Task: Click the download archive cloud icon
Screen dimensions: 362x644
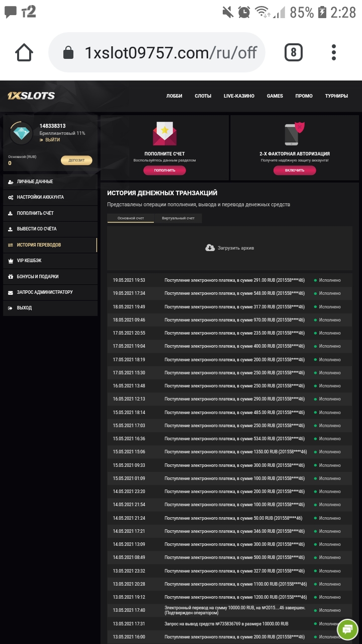Action: 210,248
